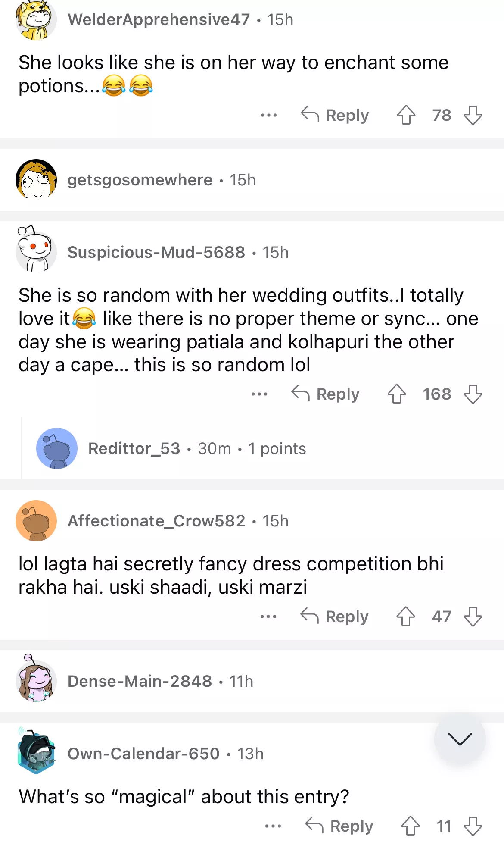Upvote Suspicious-Mud-5688's wedding outfits comment

click(396, 394)
